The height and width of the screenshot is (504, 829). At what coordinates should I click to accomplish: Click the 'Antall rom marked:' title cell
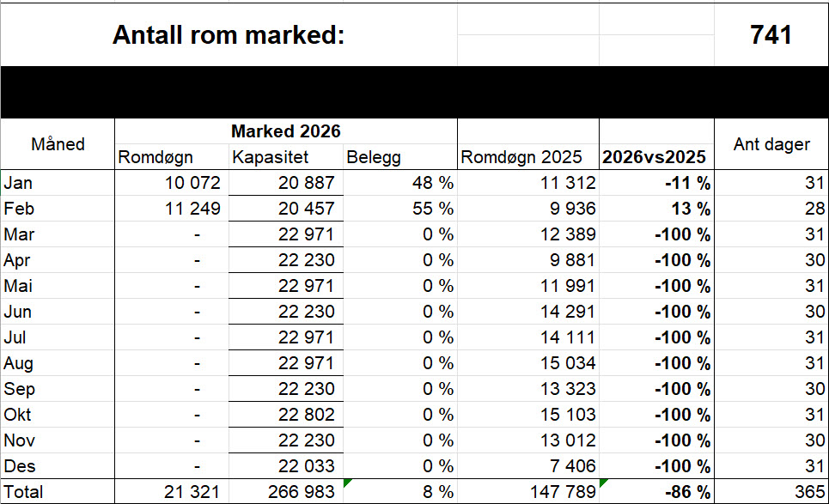coord(229,36)
